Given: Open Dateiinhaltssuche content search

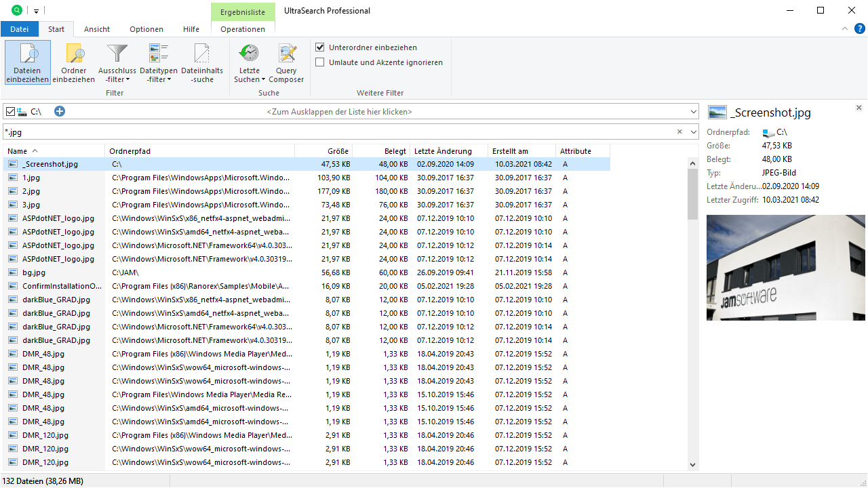Looking at the screenshot, I should pos(202,62).
